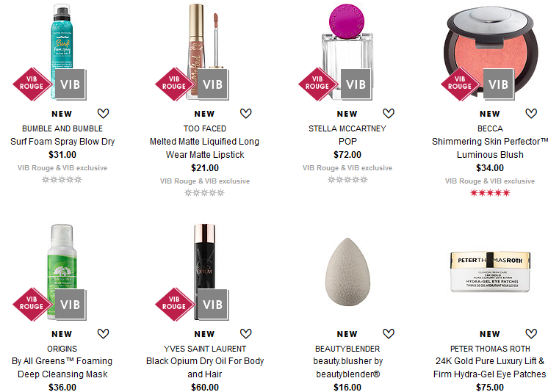Open Shimmering Skin Perfector Luminous Blush link
The width and height of the screenshot is (548, 392).
click(x=490, y=148)
